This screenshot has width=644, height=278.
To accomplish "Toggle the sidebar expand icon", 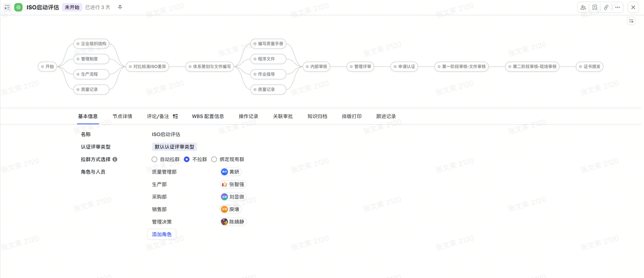I will click(7, 8).
